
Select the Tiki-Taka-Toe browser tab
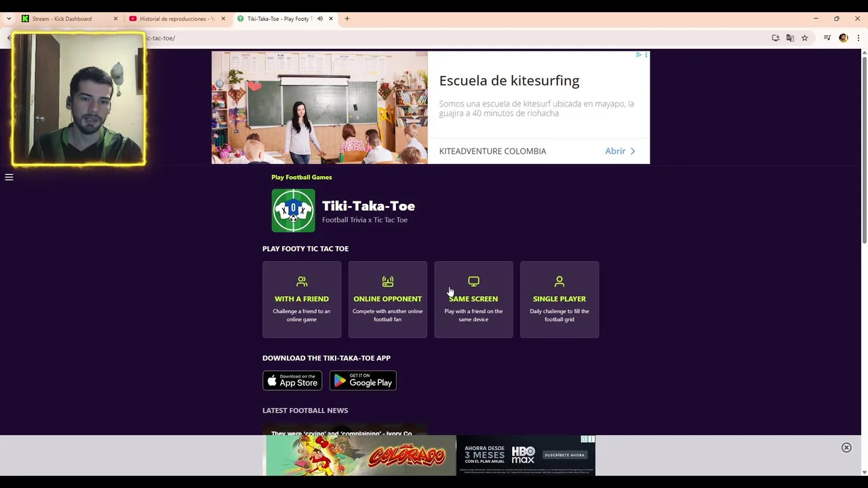[279, 19]
